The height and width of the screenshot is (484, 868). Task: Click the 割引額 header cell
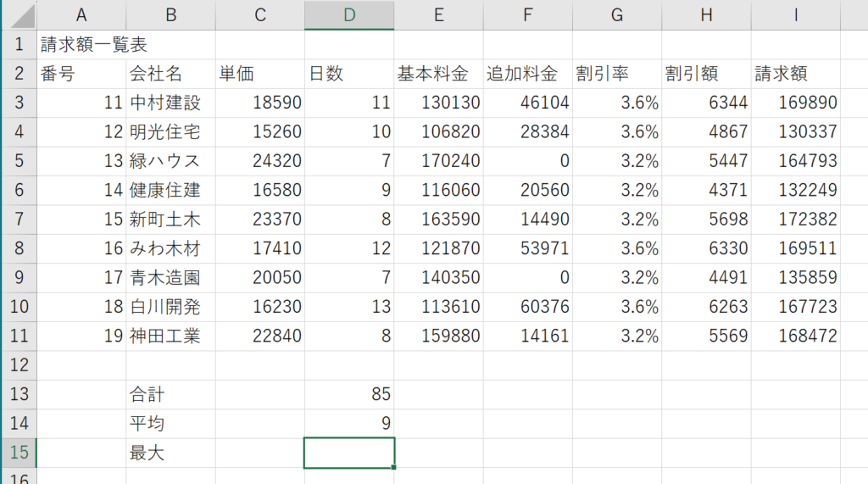click(706, 74)
